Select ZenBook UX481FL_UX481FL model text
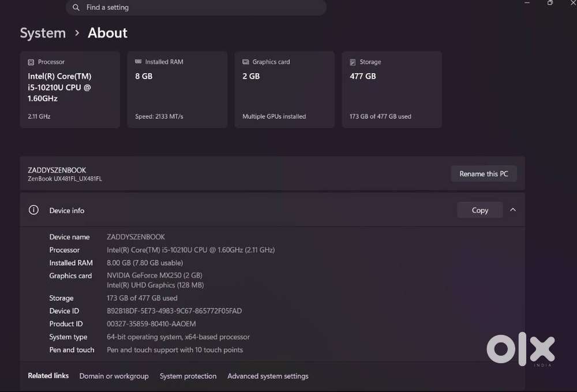Image resolution: width=577 pixels, height=392 pixels. pyautogui.click(x=65, y=179)
